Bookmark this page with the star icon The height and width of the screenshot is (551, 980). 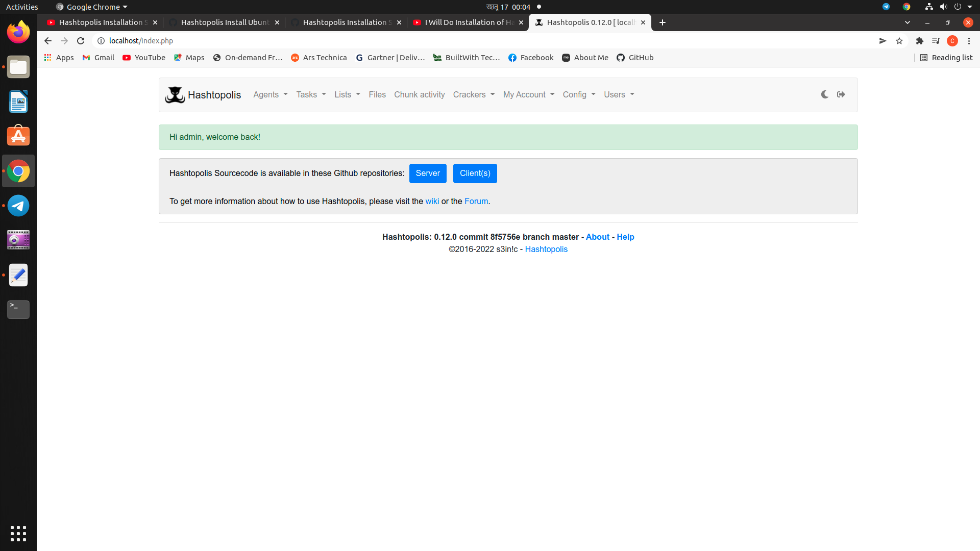[899, 41]
